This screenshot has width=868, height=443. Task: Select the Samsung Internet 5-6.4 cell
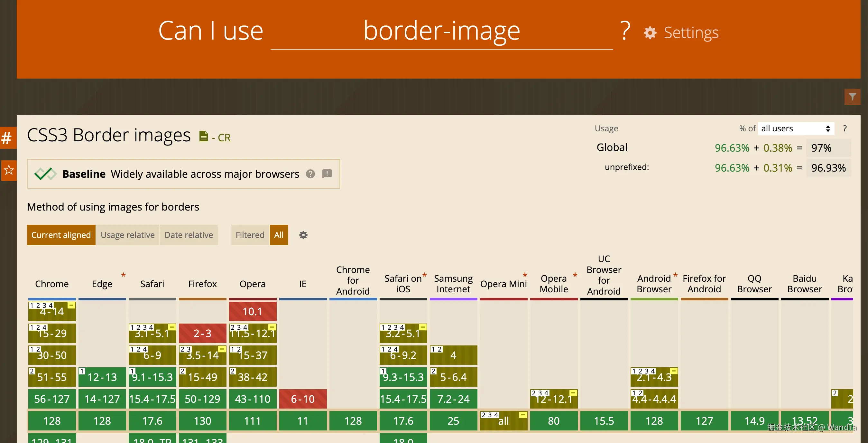click(x=454, y=377)
